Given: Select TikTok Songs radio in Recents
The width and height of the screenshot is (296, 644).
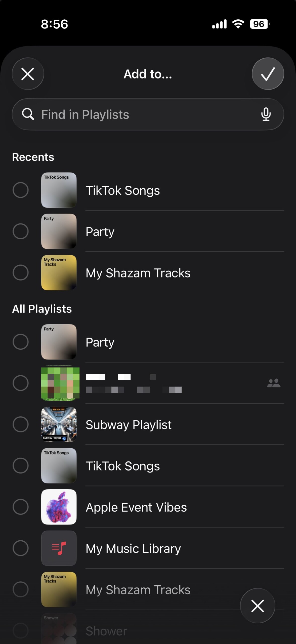Looking at the screenshot, I should (21, 190).
